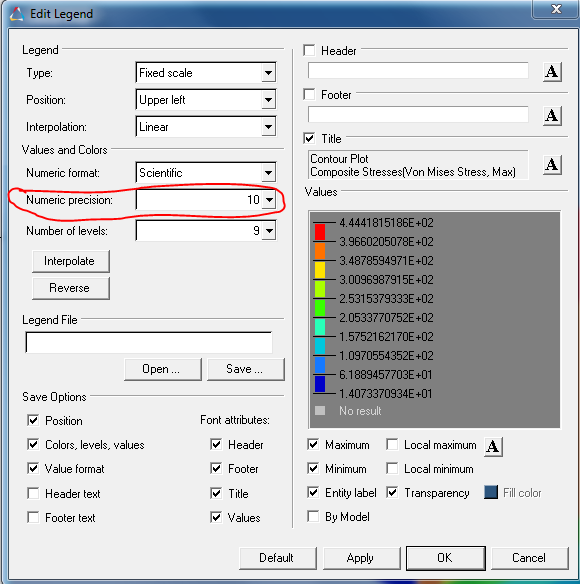580x584 pixels.
Task: Check the Header text save option
Action: pos(33,493)
